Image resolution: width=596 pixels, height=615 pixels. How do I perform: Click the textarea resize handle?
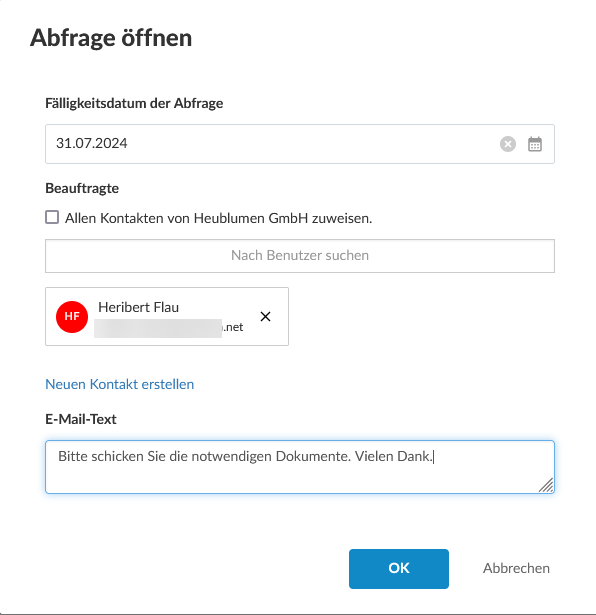pyautogui.click(x=546, y=485)
